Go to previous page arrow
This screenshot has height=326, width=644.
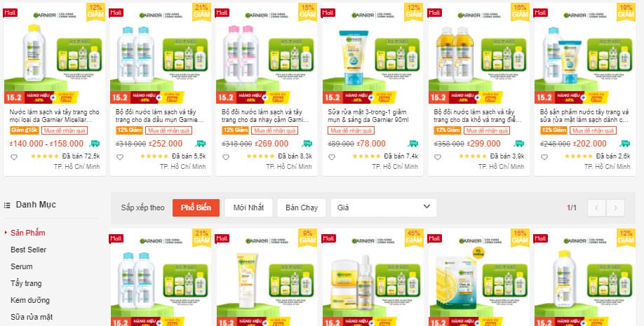597,208
